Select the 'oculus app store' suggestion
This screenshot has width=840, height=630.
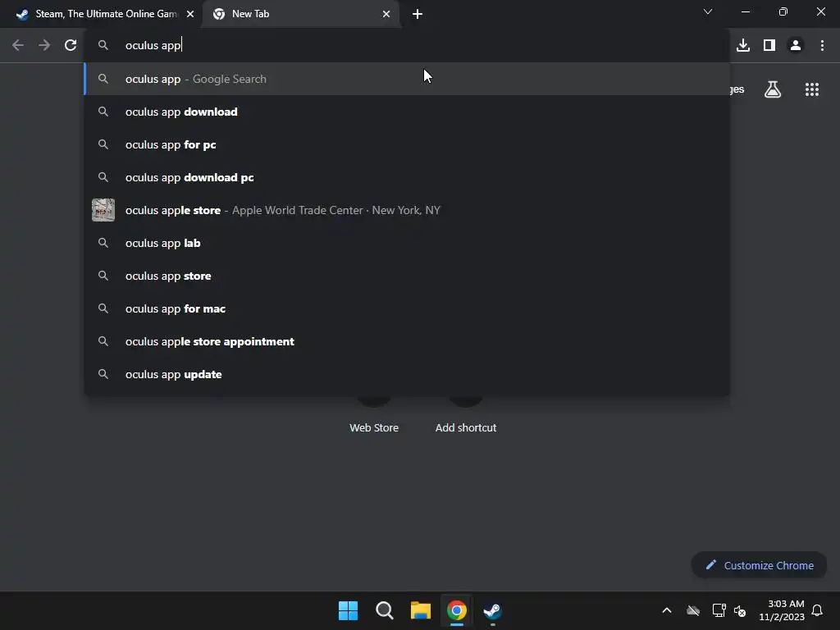[x=407, y=276]
